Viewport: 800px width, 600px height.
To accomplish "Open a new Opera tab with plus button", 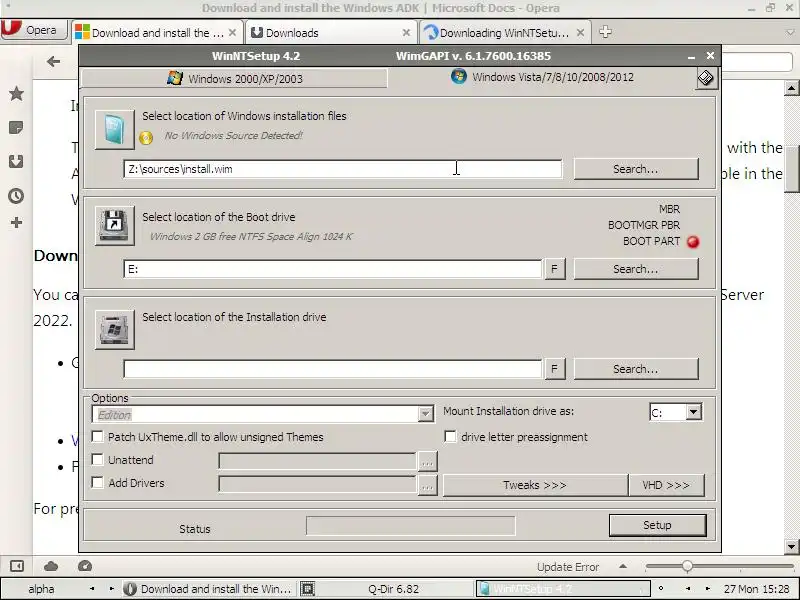I will 605,32.
